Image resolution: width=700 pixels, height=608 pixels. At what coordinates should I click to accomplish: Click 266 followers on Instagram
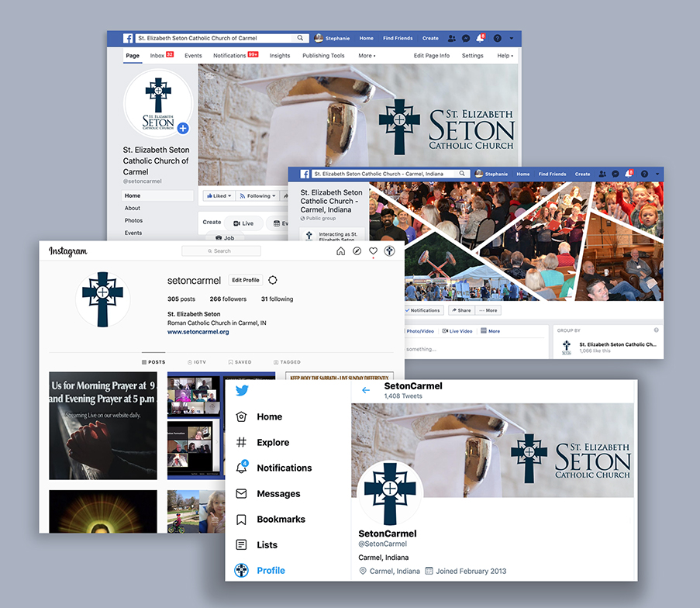(228, 299)
